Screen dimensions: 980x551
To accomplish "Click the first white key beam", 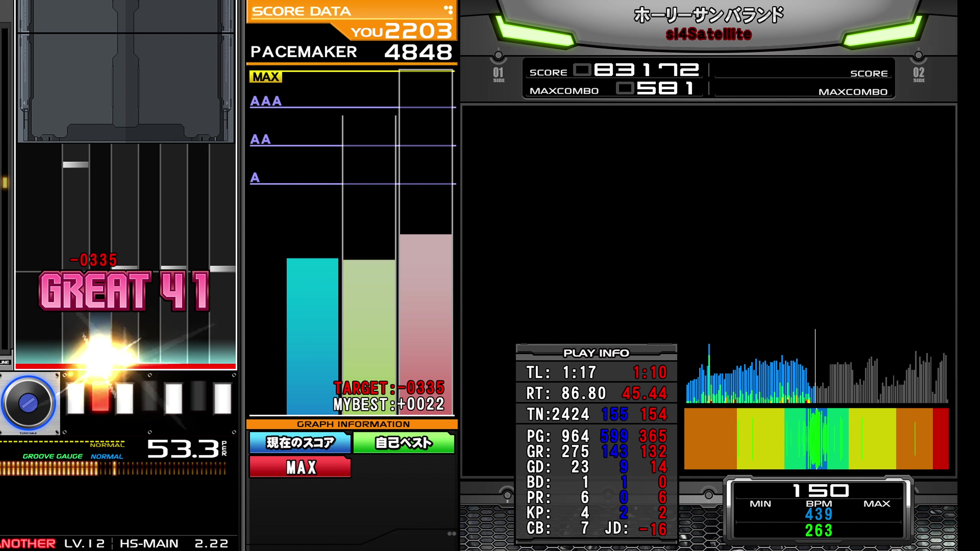I will pos(75,398).
